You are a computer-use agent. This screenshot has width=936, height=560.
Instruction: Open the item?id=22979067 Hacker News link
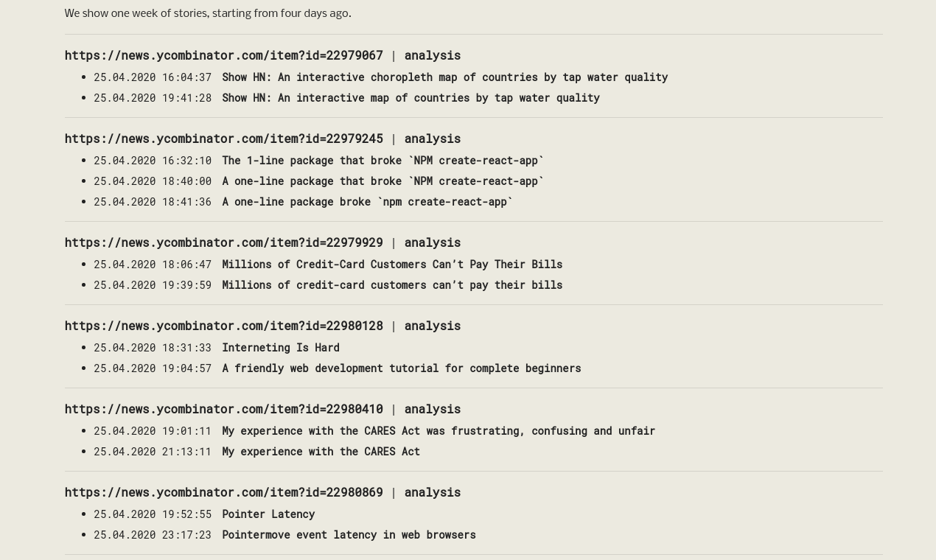click(x=223, y=55)
